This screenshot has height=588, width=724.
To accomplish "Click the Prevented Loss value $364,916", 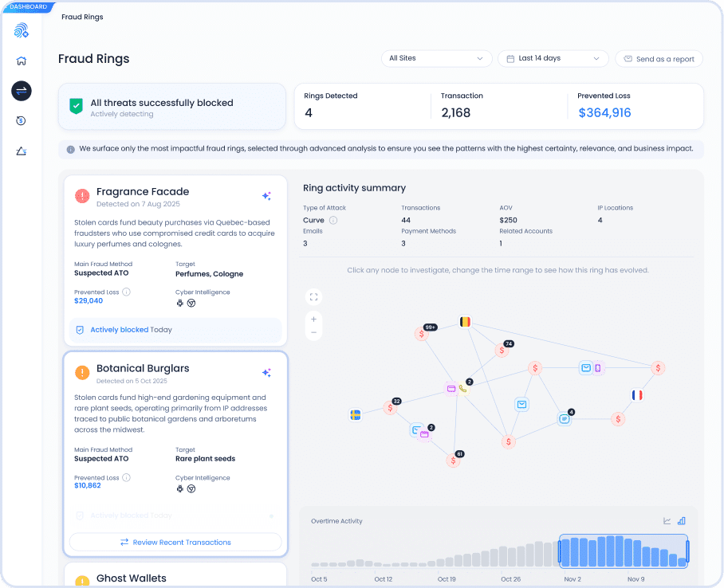I will 604,112.
